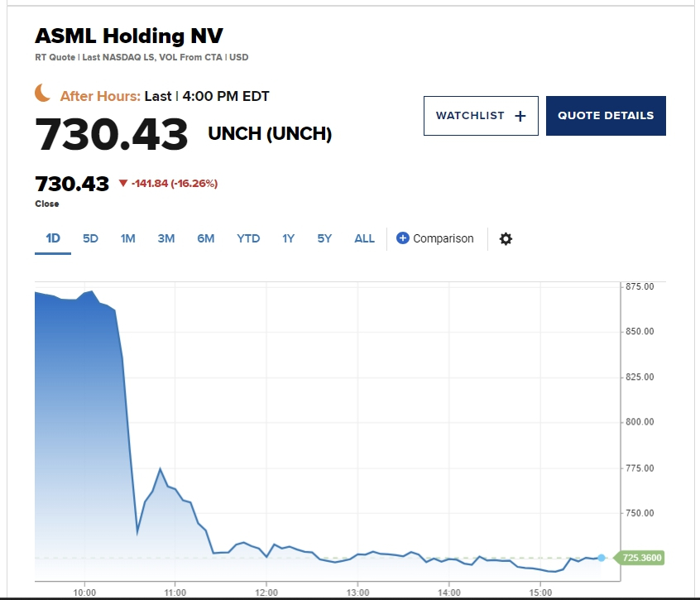
Task: Show the 1M chart range
Action: point(127,238)
